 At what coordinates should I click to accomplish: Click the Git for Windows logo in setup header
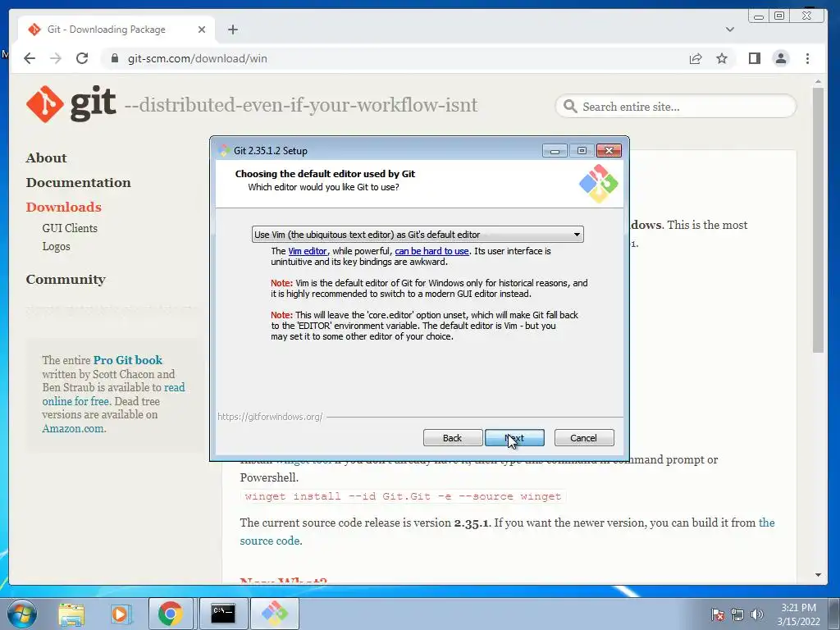click(x=598, y=184)
